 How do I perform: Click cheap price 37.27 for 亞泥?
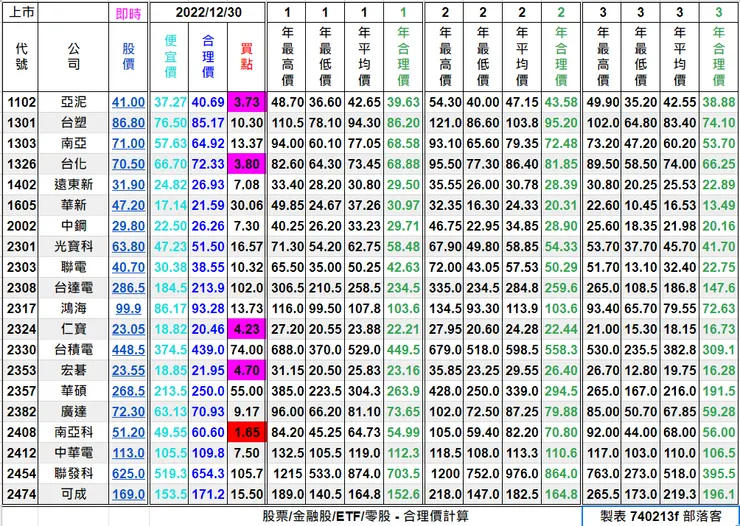(170, 102)
